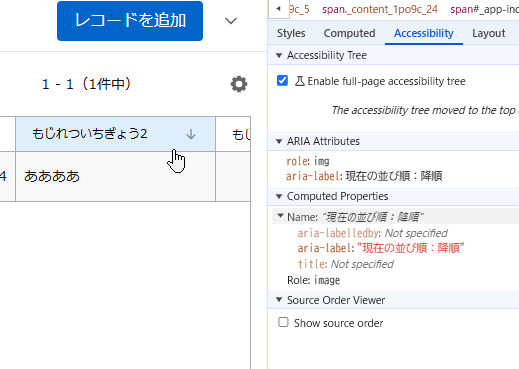Open the dropdown chevron beside レコードを追加
This screenshot has width=519, height=369.
coord(231,21)
